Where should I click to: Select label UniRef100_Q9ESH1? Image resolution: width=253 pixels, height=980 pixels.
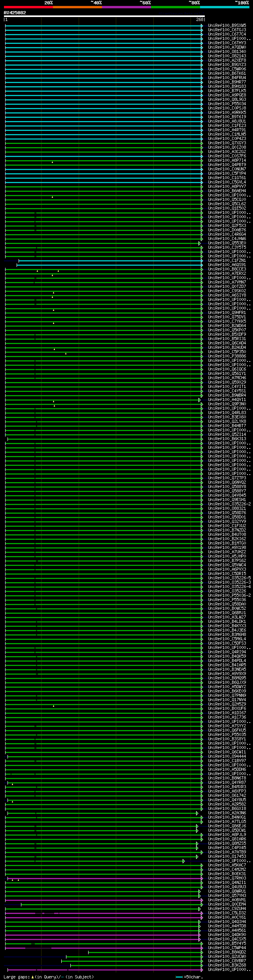(227, 500)
